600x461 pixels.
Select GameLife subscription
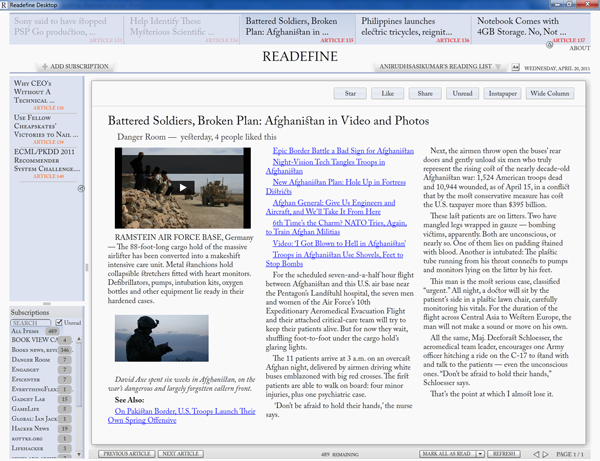[41, 409]
